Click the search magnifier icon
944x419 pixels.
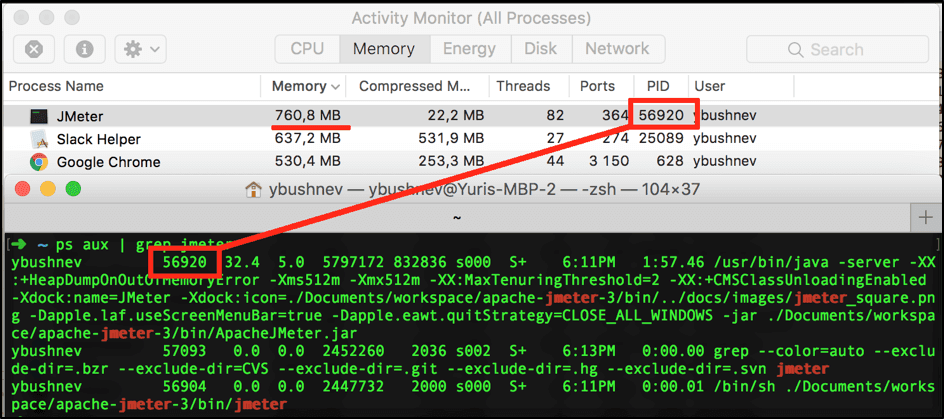797,50
